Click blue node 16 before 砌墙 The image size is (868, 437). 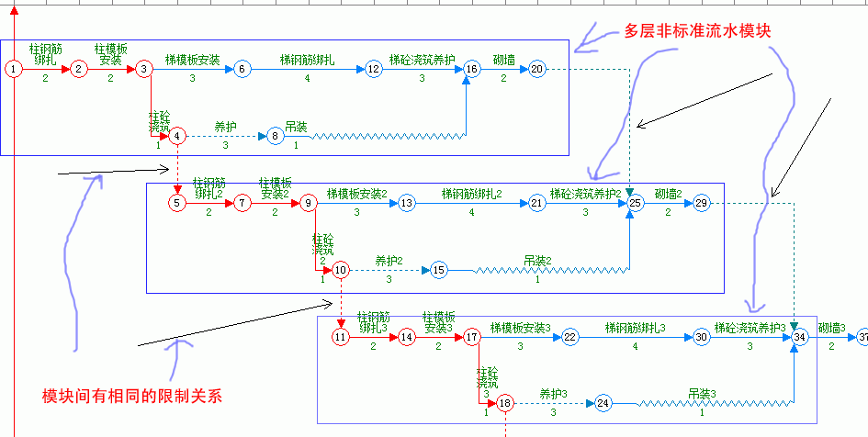pos(472,69)
